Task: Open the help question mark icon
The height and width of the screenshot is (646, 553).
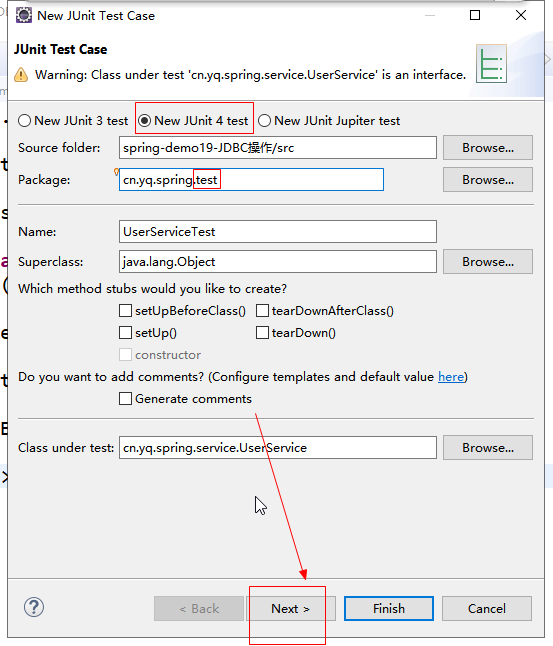Action: pos(34,607)
